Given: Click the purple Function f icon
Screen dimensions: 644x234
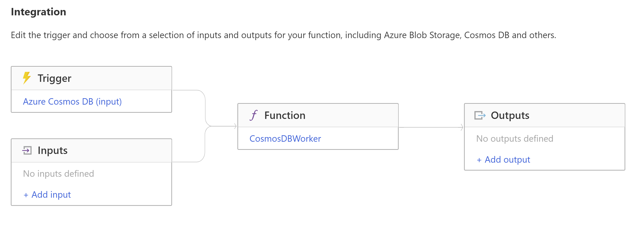Looking at the screenshot, I should coord(254,115).
